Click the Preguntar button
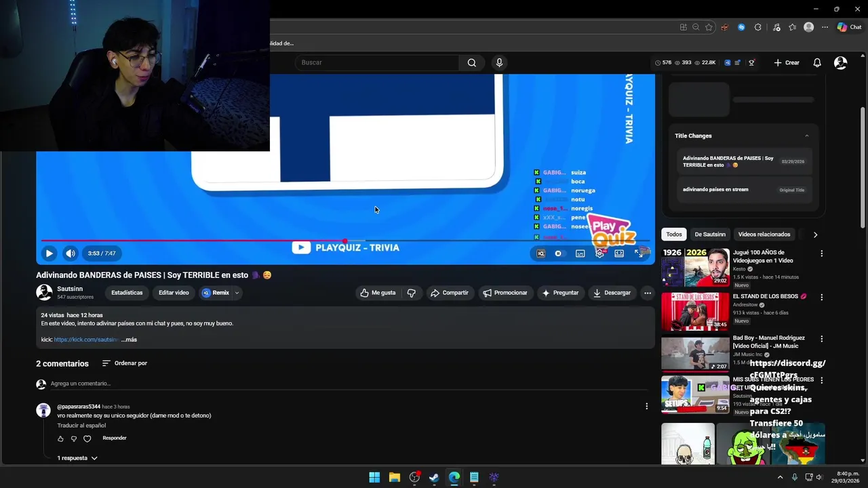Viewport: 868px width, 488px height. click(x=560, y=293)
